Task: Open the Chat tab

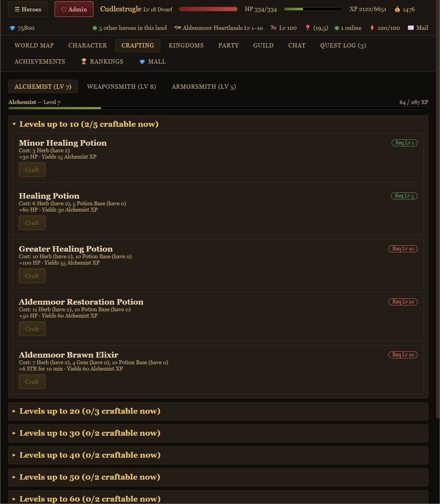Action: pyautogui.click(x=297, y=46)
